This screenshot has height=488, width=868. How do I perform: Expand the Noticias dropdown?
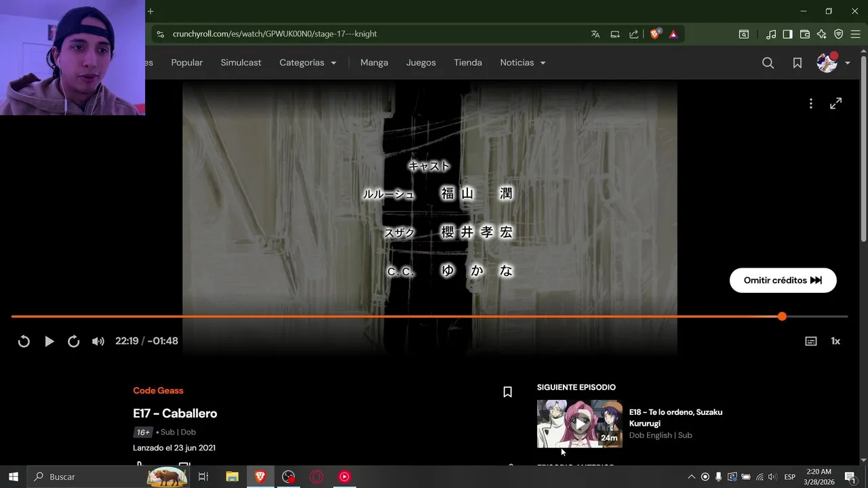[523, 62]
